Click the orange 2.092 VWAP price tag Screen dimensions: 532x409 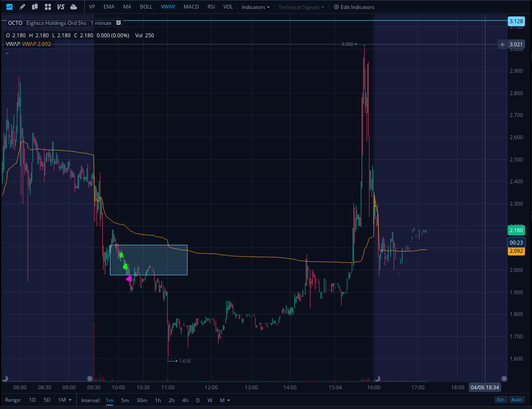516,251
